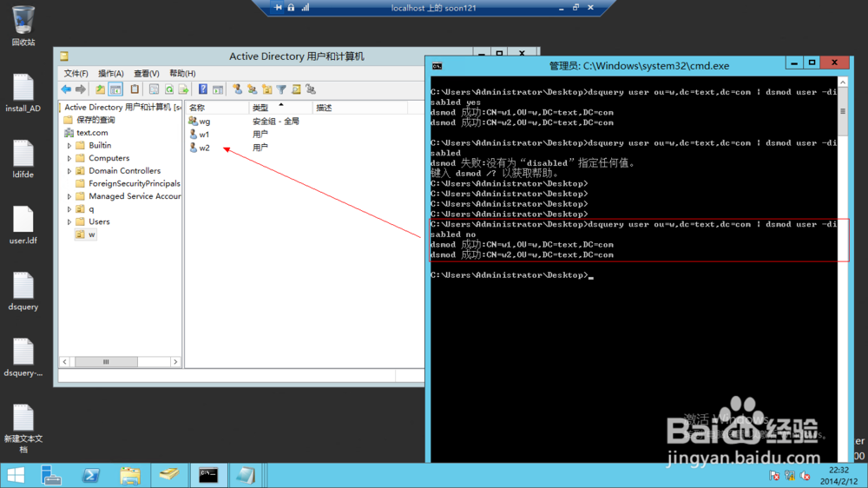Refresh the view with the green refresh icon
Viewport: 868px width, 488px height.
pyautogui.click(x=169, y=89)
